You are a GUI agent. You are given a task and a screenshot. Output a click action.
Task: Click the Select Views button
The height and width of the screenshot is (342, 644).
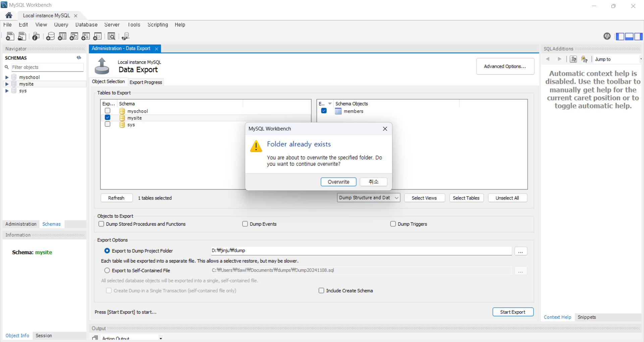pyautogui.click(x=424, y=198)
